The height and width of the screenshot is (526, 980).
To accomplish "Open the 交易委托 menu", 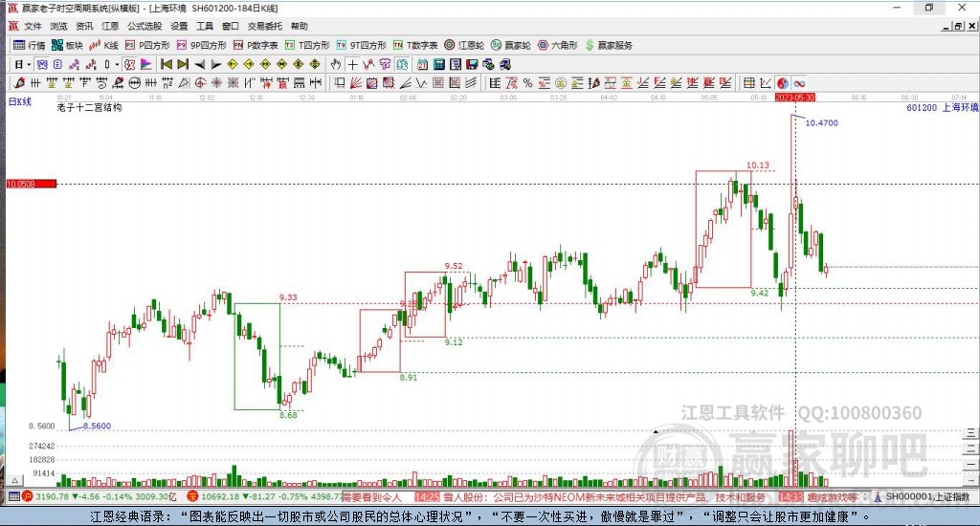I will coord(265,26).
